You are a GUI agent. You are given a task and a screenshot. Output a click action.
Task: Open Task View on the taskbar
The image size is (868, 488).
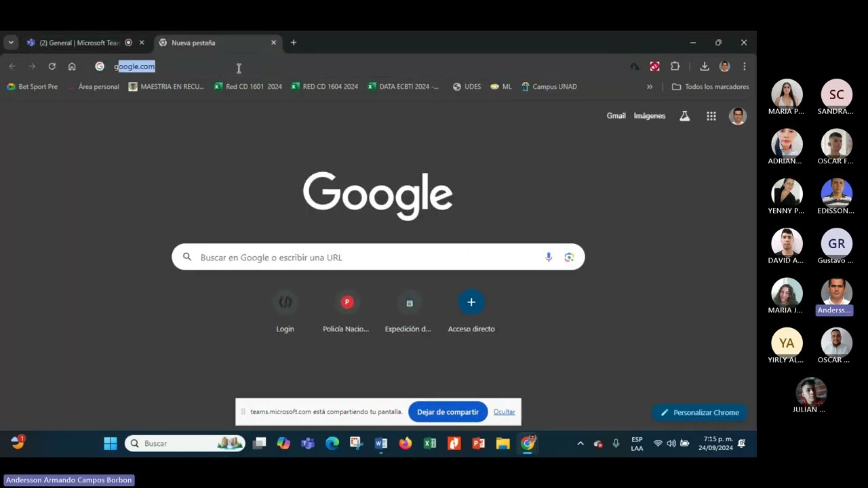tap(259, 443)
